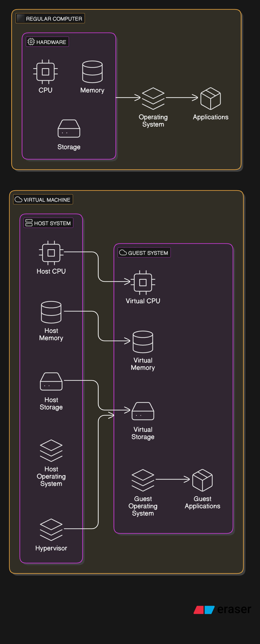Click the Virtual Storage drive icon

pyautogui.click(x=143, y=411)
